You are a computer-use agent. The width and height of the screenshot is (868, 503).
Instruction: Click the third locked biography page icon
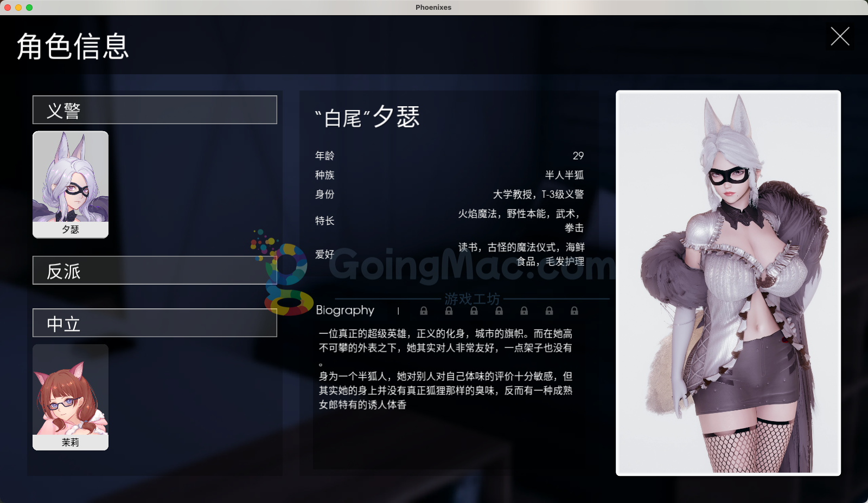click(474, 311)
